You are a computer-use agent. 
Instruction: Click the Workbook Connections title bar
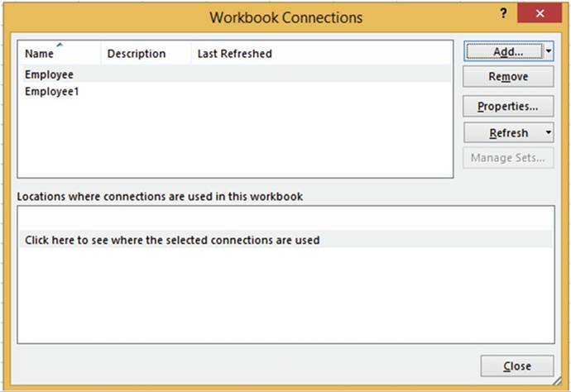(285, 17)
